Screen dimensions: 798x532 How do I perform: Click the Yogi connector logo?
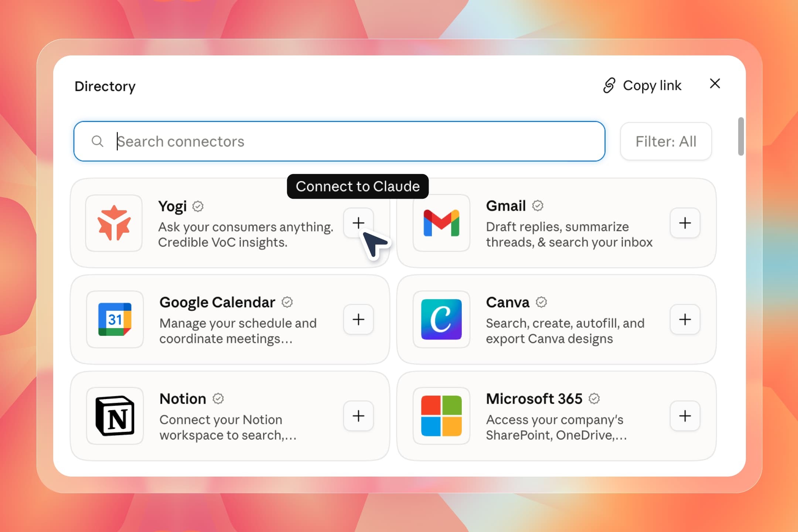(114, 223)
